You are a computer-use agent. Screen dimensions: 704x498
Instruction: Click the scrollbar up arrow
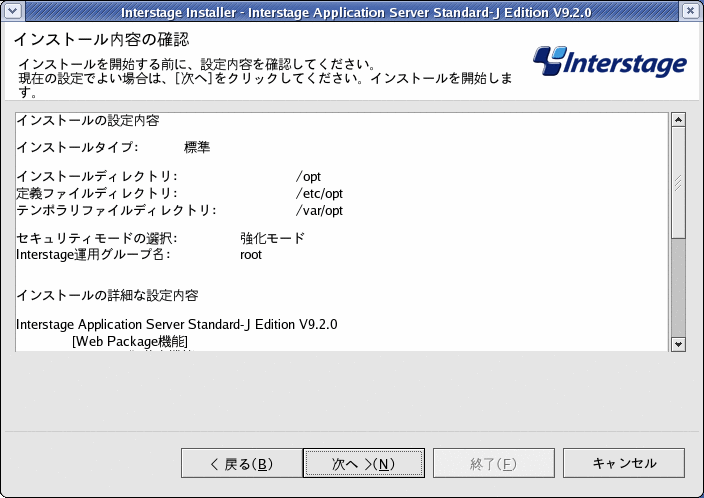point(678,120)
